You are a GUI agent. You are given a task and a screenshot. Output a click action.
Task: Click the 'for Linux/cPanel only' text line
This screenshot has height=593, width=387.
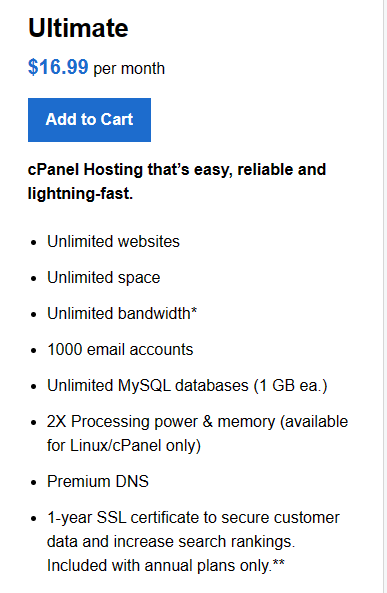tap(124, 446)
